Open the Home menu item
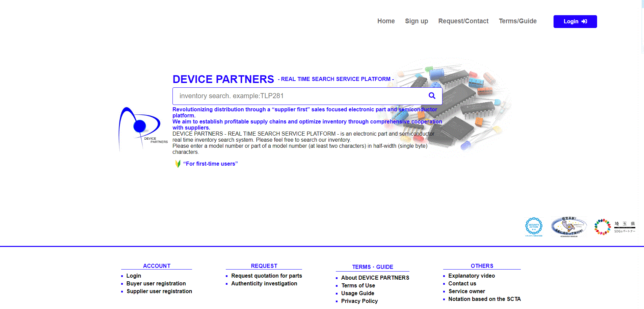The image size is (644, 309). [x=386, y=21]
